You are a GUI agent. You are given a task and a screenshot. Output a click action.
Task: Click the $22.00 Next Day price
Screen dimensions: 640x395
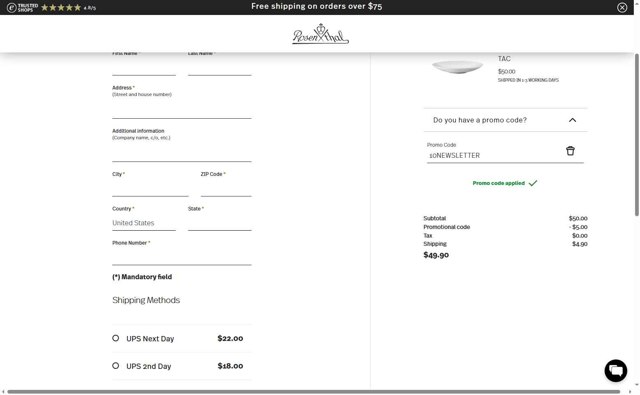click(230, 338)
